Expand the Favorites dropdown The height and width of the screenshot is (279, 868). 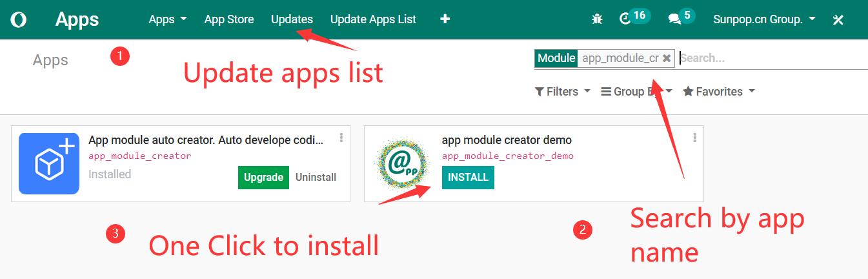(718, 92)
